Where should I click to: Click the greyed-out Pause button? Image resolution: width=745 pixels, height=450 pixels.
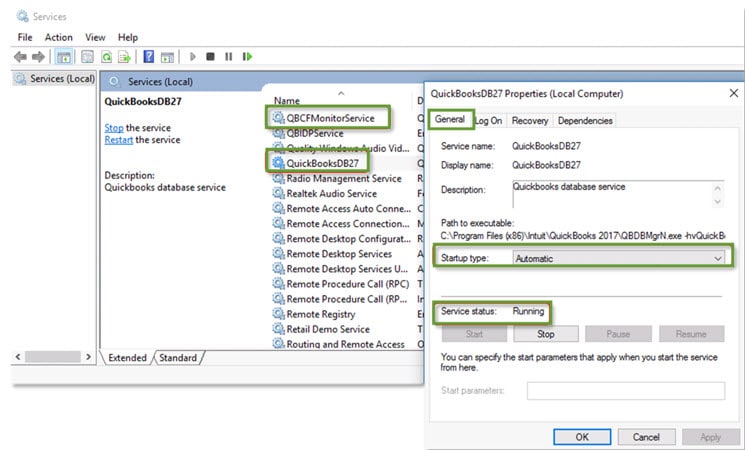618,334
